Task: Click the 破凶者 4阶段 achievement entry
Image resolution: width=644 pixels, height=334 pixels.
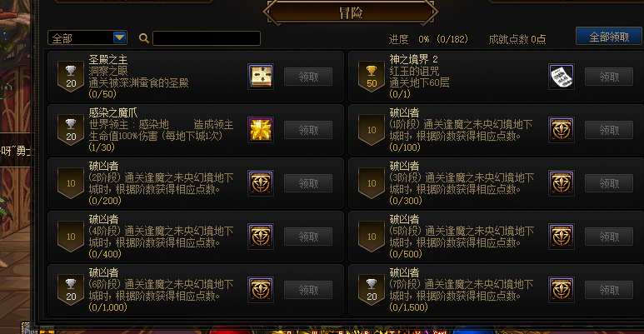Action: point(196,237)
